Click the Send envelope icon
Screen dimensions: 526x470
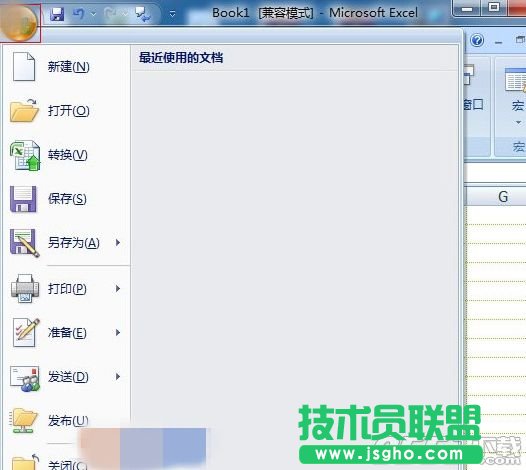25,378
